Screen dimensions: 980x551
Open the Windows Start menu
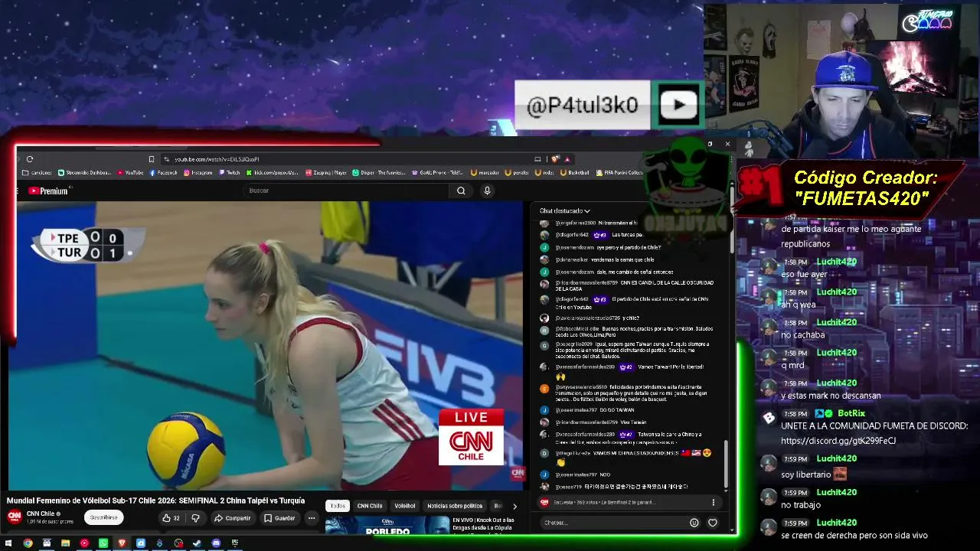pyautogui.click(x=9, y=543)
